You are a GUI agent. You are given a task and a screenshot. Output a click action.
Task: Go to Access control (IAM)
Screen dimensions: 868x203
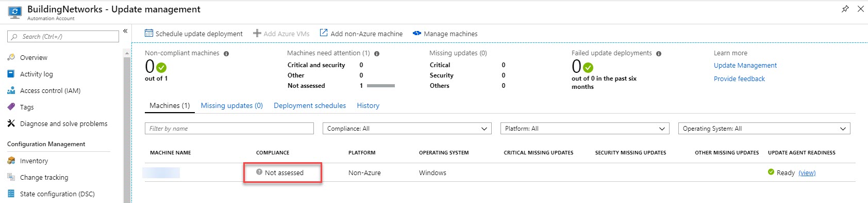coord(50,90)
